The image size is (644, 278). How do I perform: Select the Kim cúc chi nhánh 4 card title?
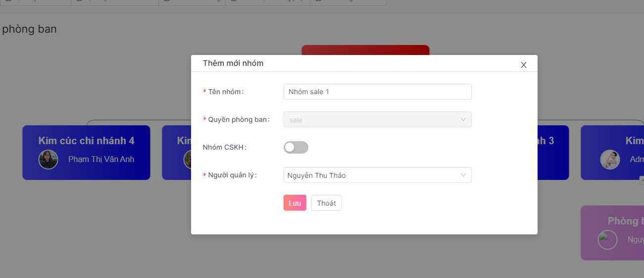(86, 141)
